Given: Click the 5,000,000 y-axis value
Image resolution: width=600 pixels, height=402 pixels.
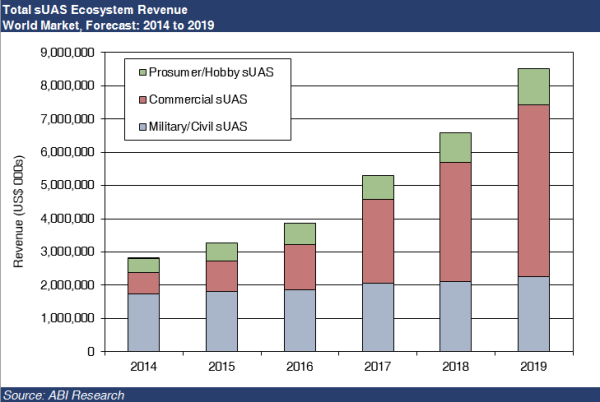Looking at the screenshot, I should point(67,185).
